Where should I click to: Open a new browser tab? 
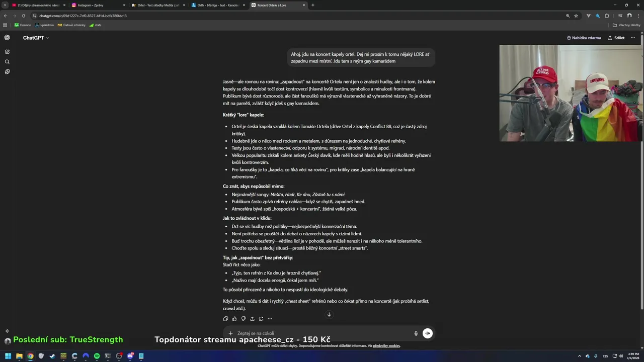point(313,5)
